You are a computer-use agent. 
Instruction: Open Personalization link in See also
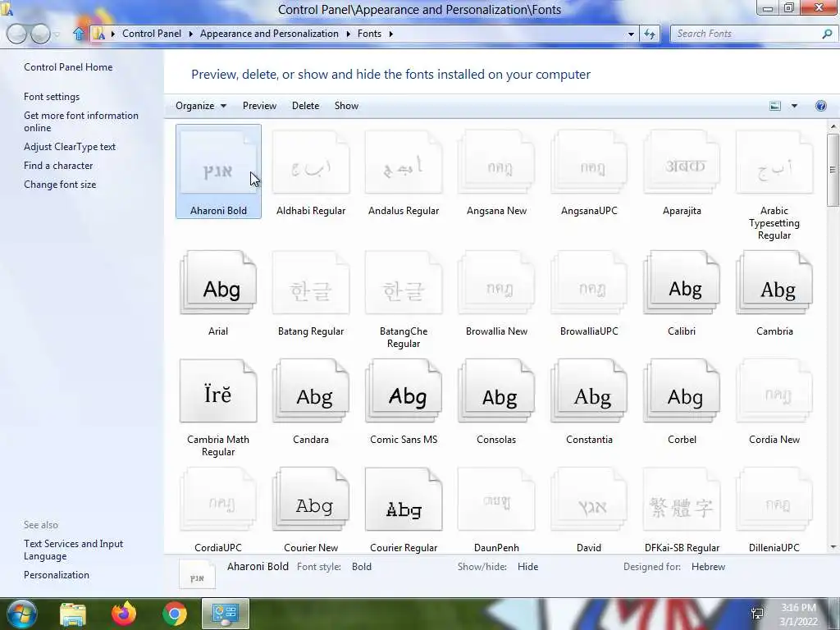click(57, 575)
